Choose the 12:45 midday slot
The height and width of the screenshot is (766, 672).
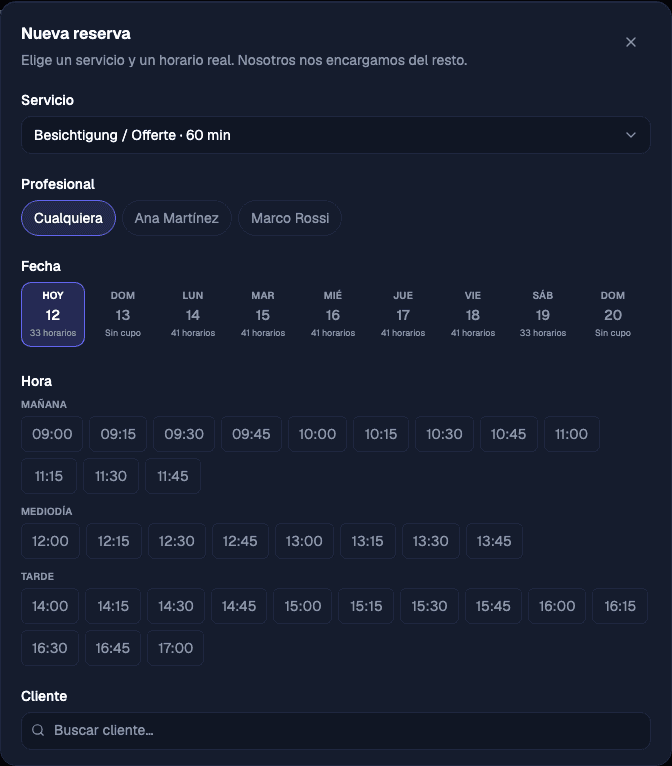(x=240, y=541)
